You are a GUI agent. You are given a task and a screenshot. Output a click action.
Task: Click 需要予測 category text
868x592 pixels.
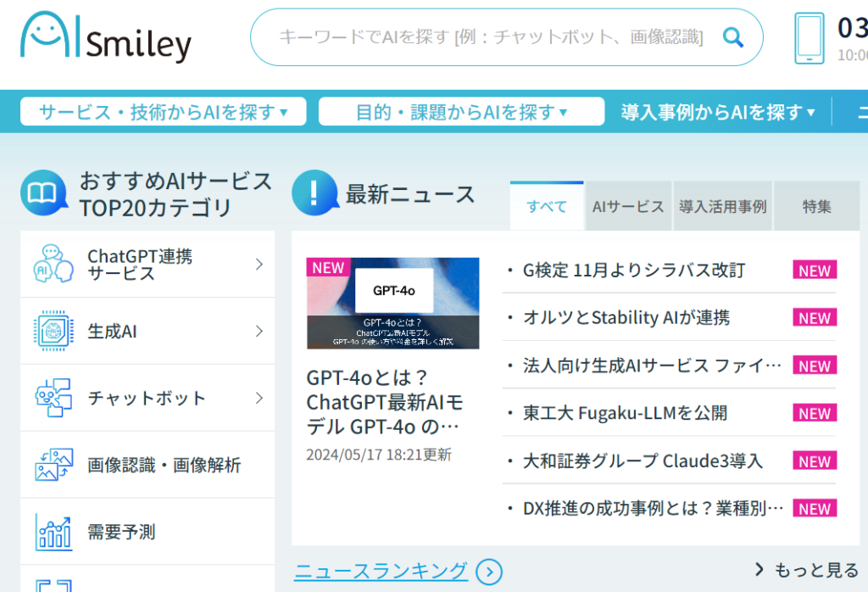121,532
